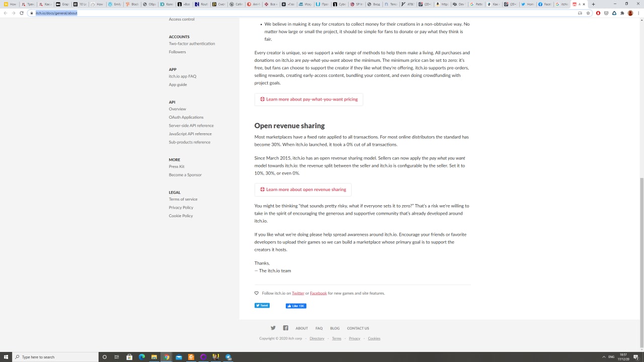Open App guide in the sidebar
This screenshot has height=362, width=644.
[178, 84]
